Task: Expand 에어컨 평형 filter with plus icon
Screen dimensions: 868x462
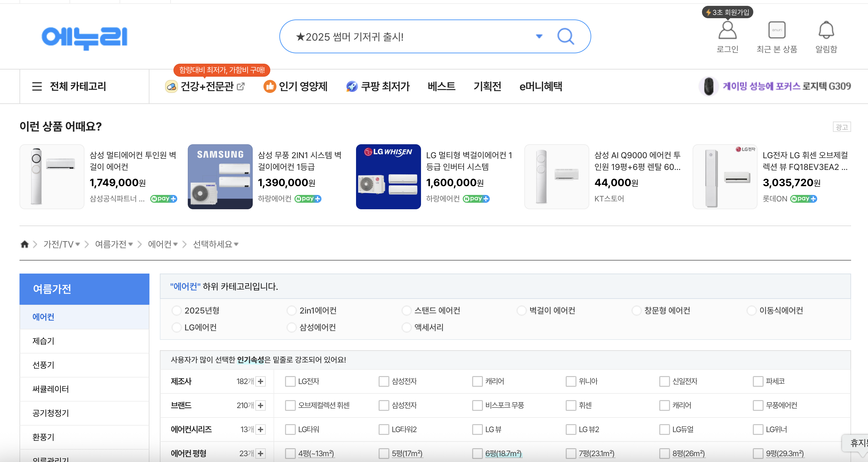Action: coord(261,453)
